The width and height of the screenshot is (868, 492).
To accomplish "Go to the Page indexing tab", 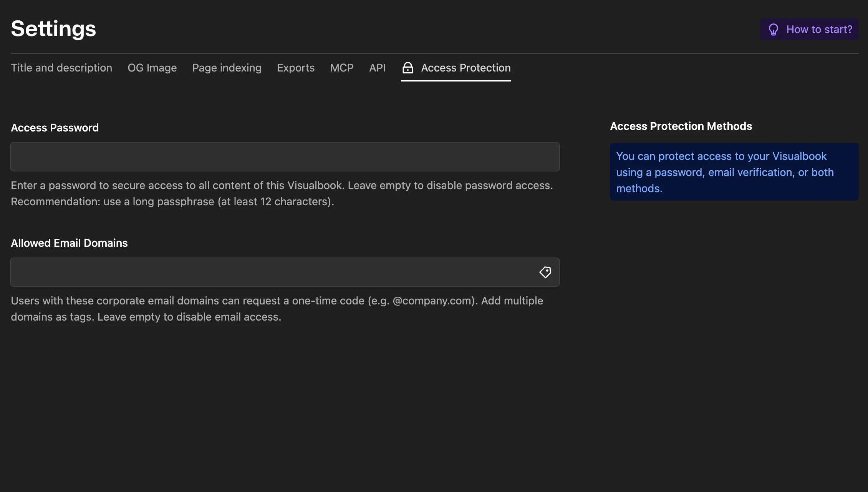I will [x=227, y=68].
